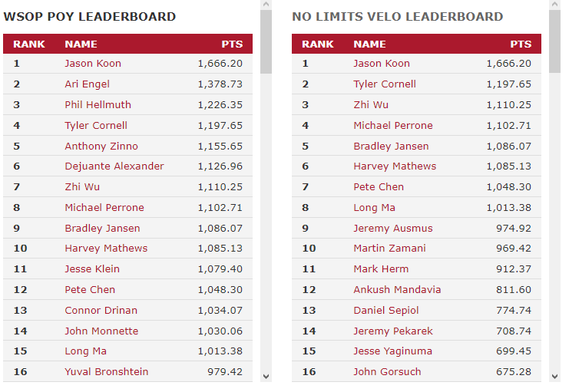Viewport: 569px width, 392px height.
Task: Open Jesse Yaginuma's player page
Action: (392, 351)
